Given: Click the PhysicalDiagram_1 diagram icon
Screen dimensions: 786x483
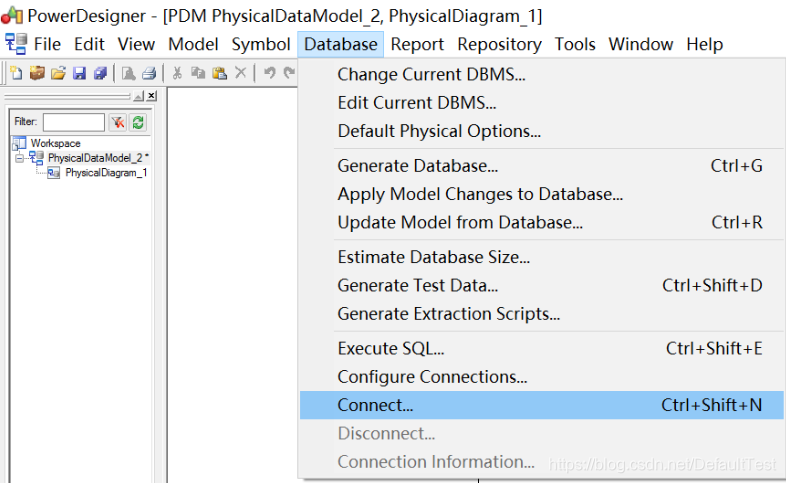Looking at the screenshot, I should point(53,173).
